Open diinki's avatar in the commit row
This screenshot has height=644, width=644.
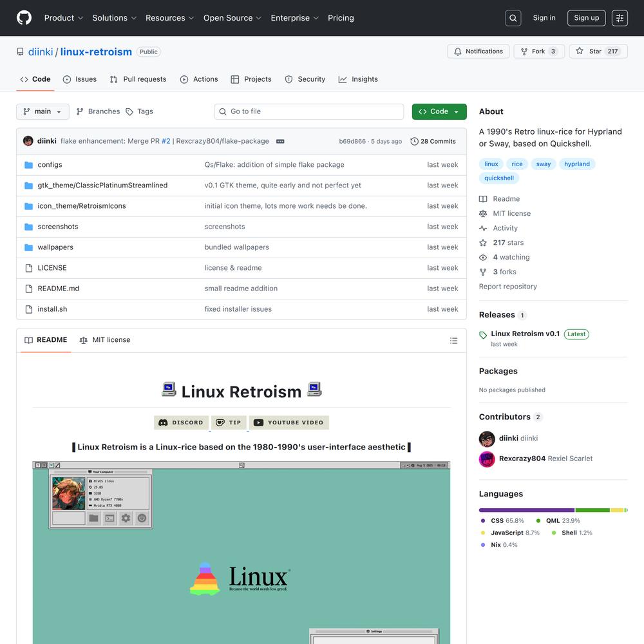[x=28, y=141]
